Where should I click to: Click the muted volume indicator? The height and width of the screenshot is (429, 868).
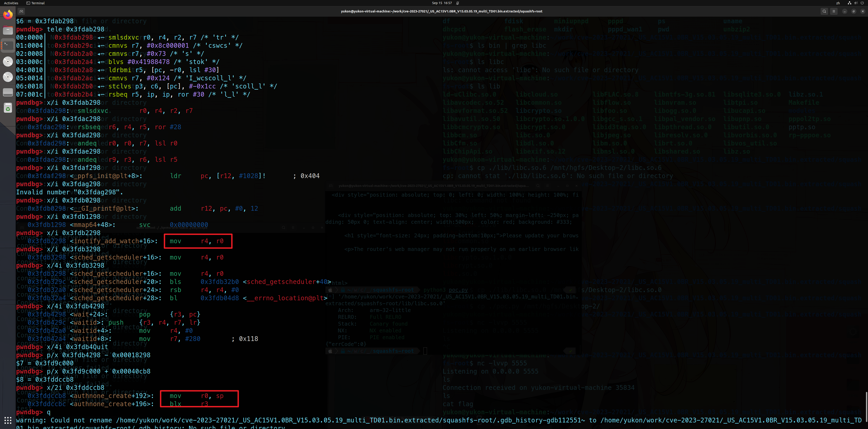point(856,3)
